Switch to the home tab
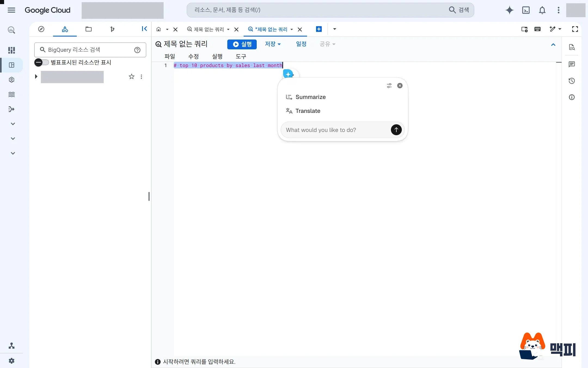 click(159, 29)
